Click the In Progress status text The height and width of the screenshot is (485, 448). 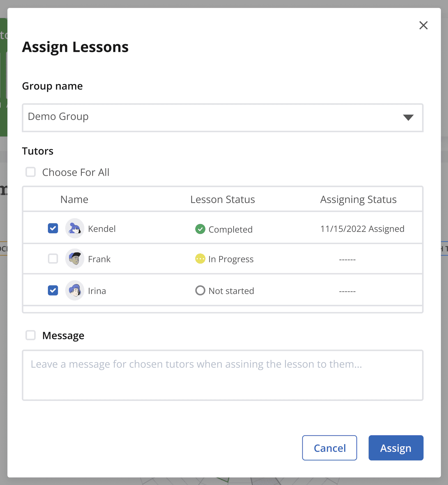pos(231,259)
